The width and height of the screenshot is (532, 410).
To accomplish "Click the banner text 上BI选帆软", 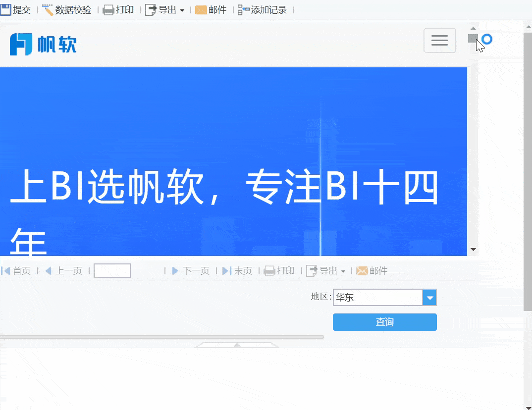I will coord(106,187).
